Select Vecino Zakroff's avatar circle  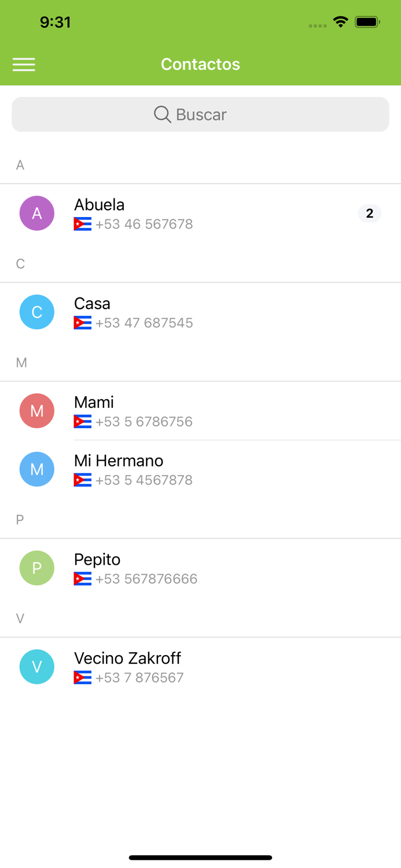(x=36, y=667)
